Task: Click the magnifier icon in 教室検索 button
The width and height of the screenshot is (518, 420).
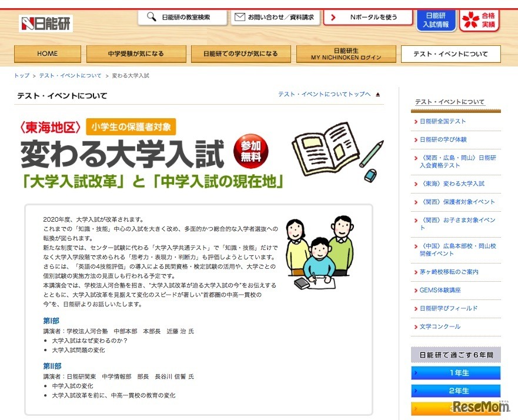Action: [x=151, y=16]
